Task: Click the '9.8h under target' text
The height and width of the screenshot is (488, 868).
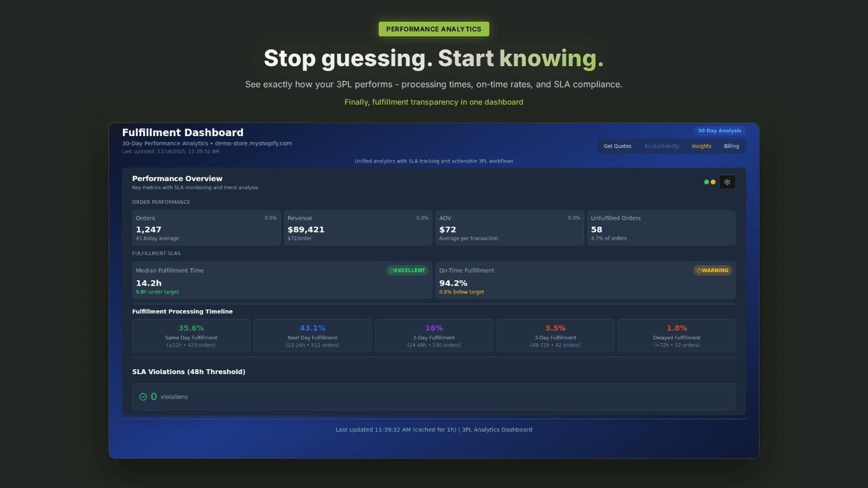Action: pos(157,292)
